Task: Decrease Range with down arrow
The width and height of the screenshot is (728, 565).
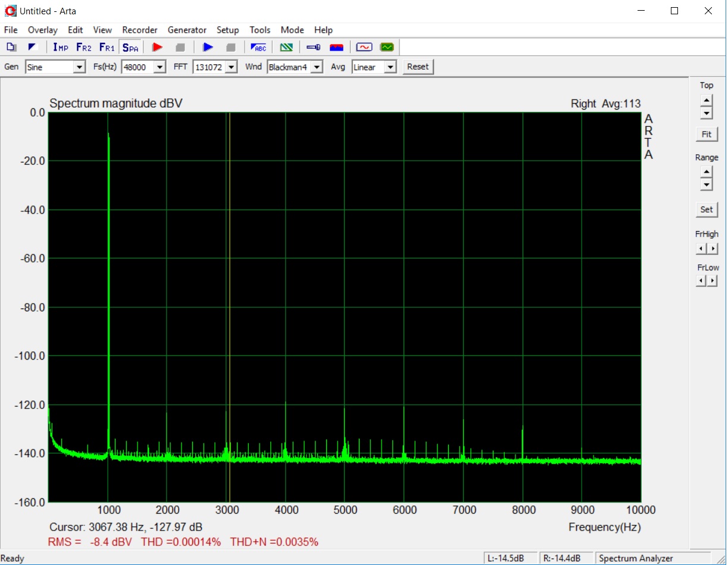Action: pos(707,185)
